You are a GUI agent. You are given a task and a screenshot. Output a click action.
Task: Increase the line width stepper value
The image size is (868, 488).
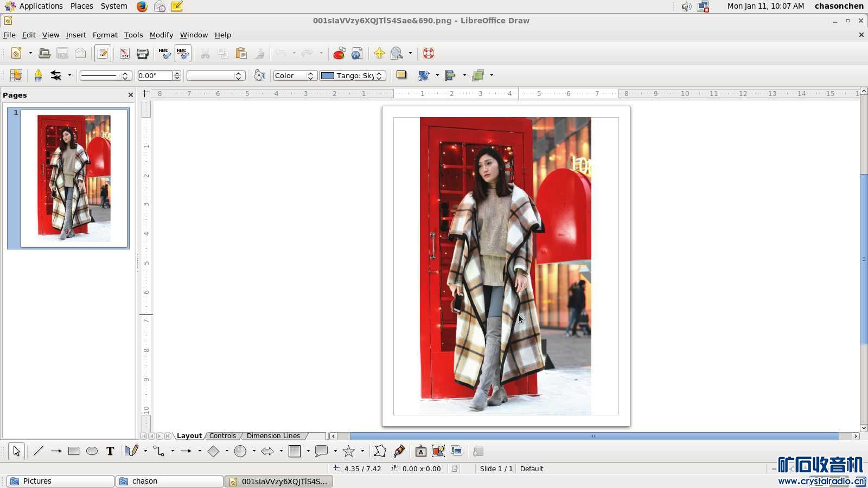pos(177,73)
